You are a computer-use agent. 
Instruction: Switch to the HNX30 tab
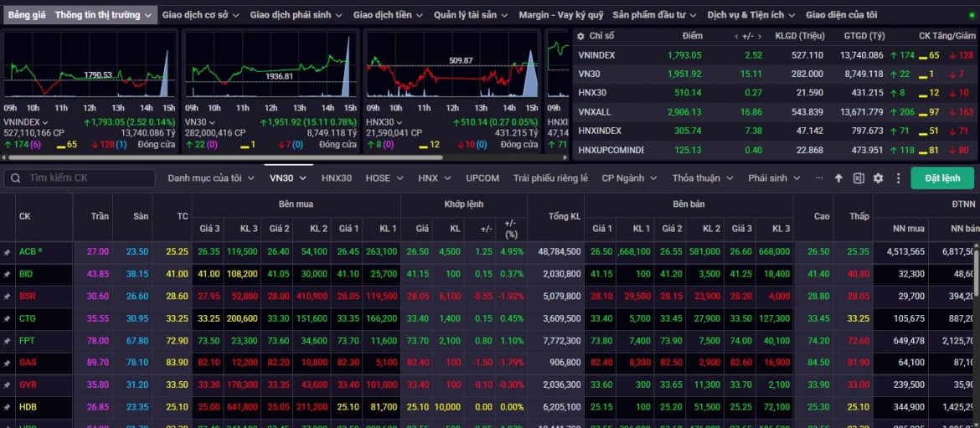pos(337,178)
